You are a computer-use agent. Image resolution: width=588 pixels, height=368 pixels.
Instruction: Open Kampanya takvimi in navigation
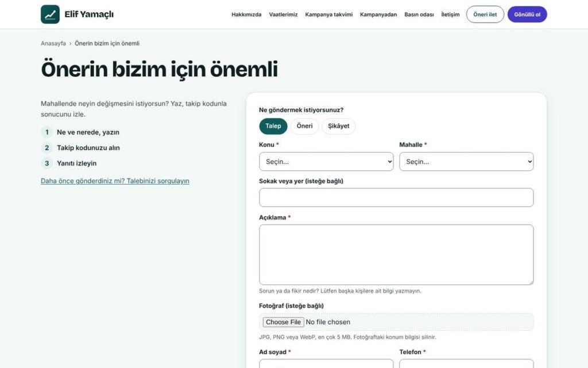329,14
